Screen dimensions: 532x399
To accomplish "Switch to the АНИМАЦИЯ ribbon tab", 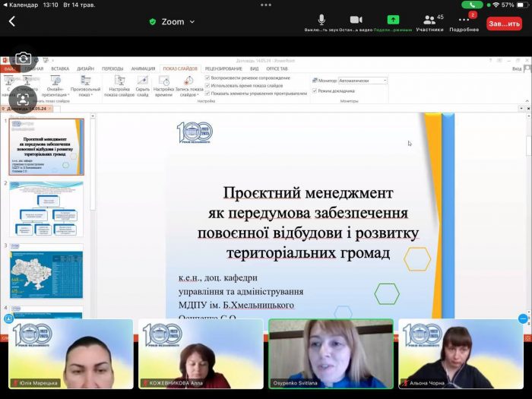I will point(143,68).
